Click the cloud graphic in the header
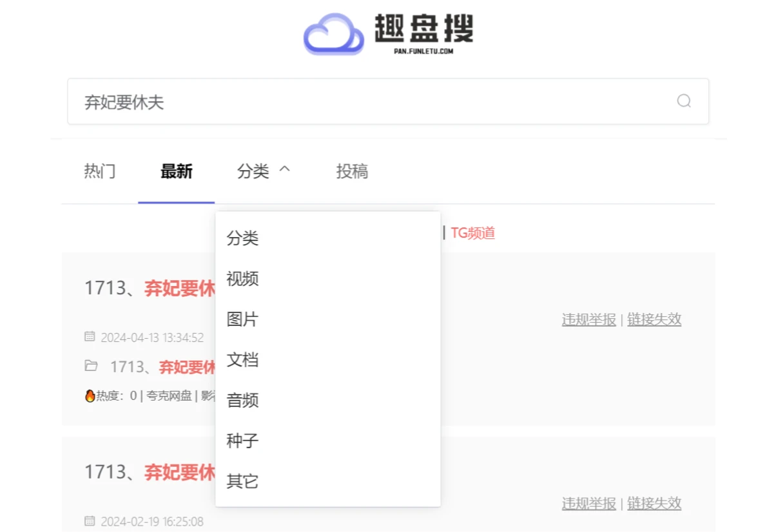The image size is (776, 532). pyautogui.click(x=334, y=32)
